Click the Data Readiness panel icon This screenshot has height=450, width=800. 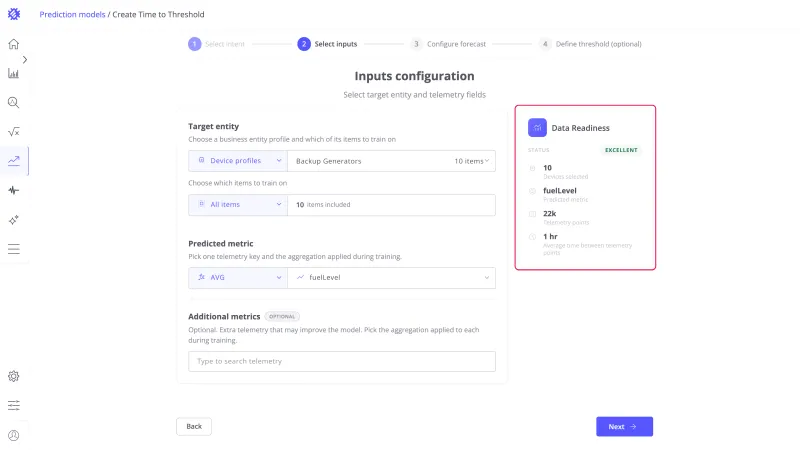coord(537,128)
